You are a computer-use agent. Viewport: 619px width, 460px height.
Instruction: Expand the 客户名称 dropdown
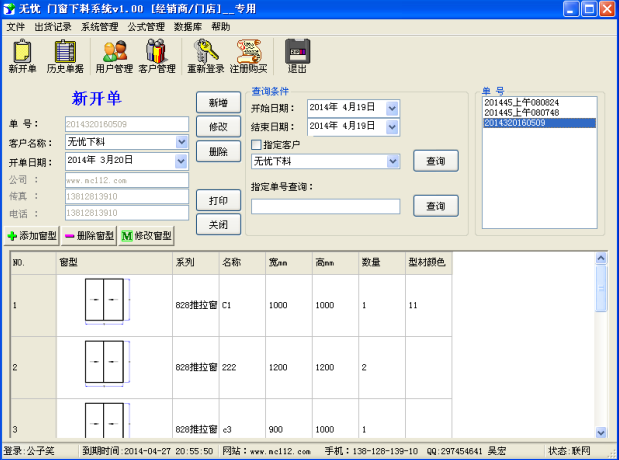coord(181,142)
